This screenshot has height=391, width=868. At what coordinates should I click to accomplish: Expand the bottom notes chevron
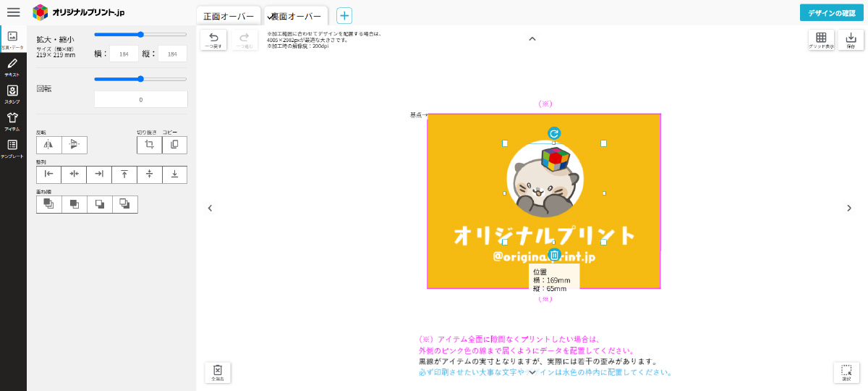pyautogui.click(x=532, y=372)
